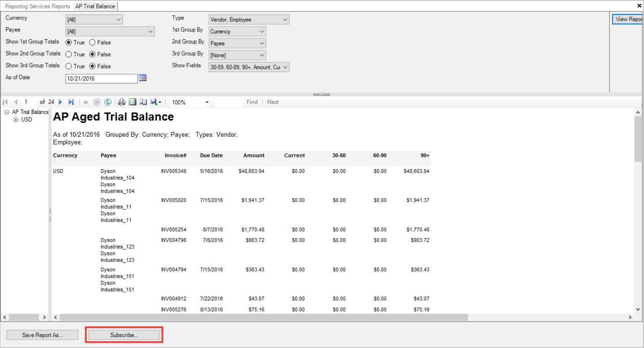Set Show 1st Group Totals to False
644x348 pixels.
(x=92, y=42)
